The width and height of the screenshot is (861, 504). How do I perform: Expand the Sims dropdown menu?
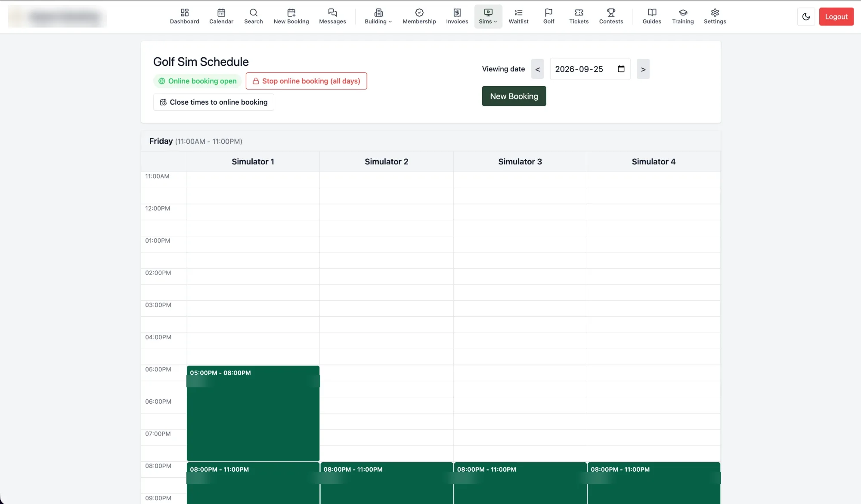click(488, 16)
